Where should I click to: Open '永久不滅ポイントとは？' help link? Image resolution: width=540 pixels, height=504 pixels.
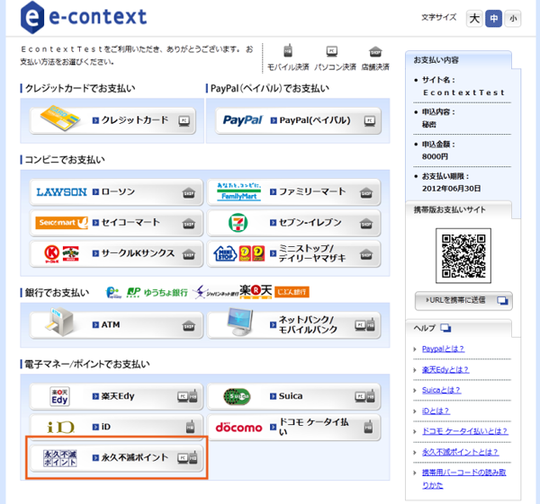460,452
